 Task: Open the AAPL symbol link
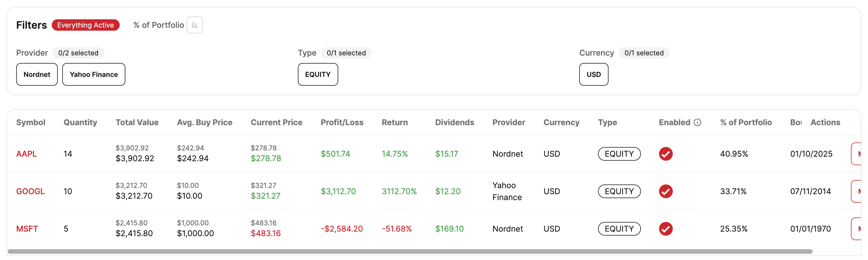(x=26, y=154)
